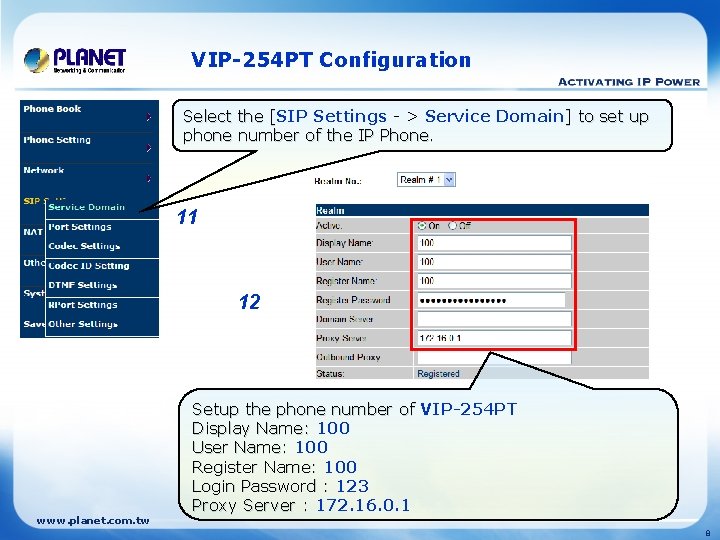Select Port Settings submenu entry
This screenshot has width=720, height=540.
tap(80, 227)
